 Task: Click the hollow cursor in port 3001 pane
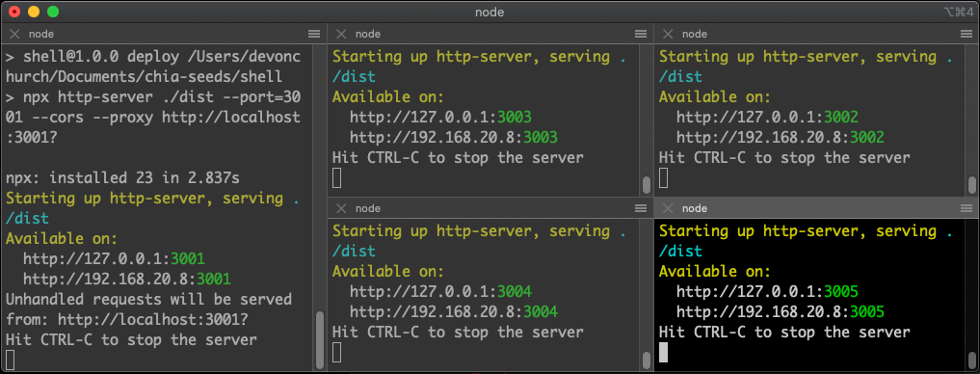point(10,361)
